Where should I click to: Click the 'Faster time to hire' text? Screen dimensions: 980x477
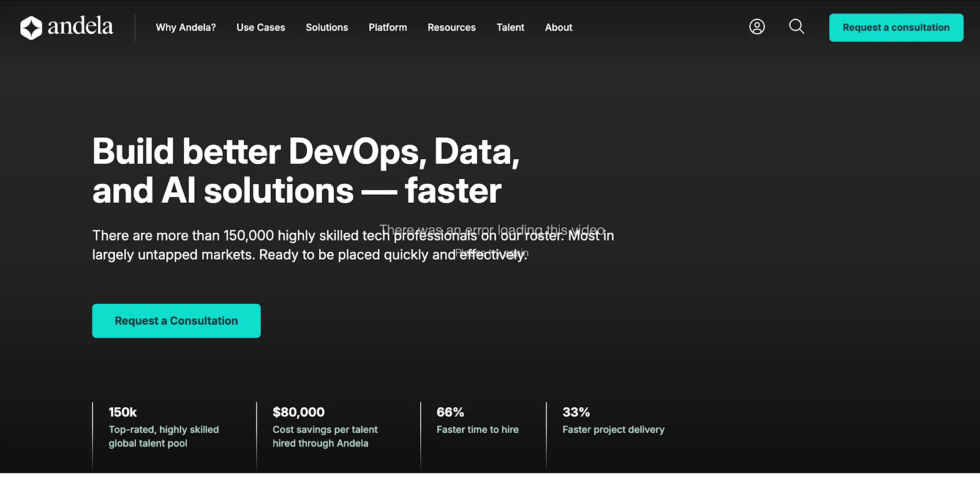point(478,430)
